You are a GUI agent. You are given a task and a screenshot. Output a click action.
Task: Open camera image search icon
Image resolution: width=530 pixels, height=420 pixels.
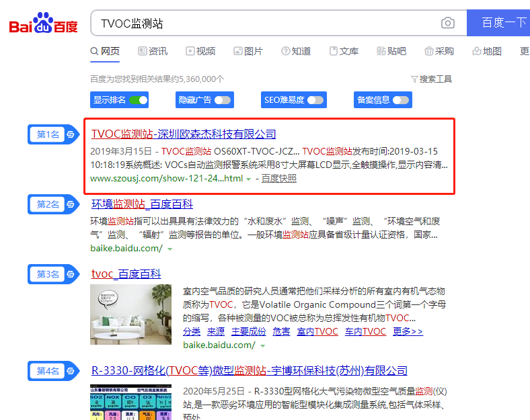tap(447, 23)
